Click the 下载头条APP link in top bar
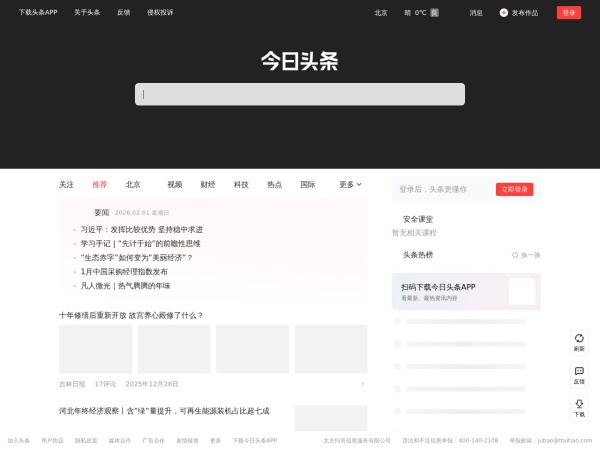This screenshot has height=450, width=600. point(38,13)
